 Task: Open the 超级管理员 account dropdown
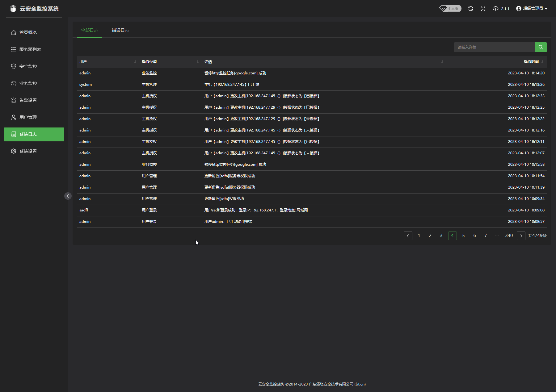532,9
